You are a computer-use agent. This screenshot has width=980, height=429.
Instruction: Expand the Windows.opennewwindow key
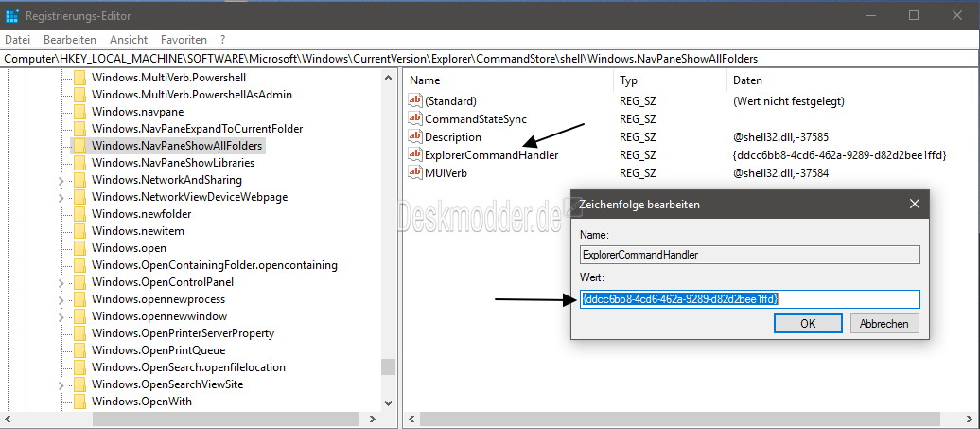pos(61,316)
